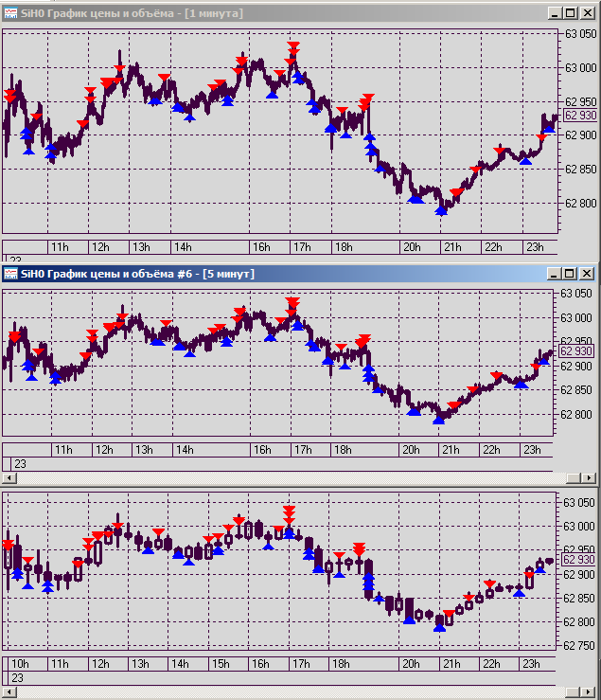This screenshot has height=700, width=601.
Task: Click the 11h time label in the 1 минута chart
Action: 60,247
